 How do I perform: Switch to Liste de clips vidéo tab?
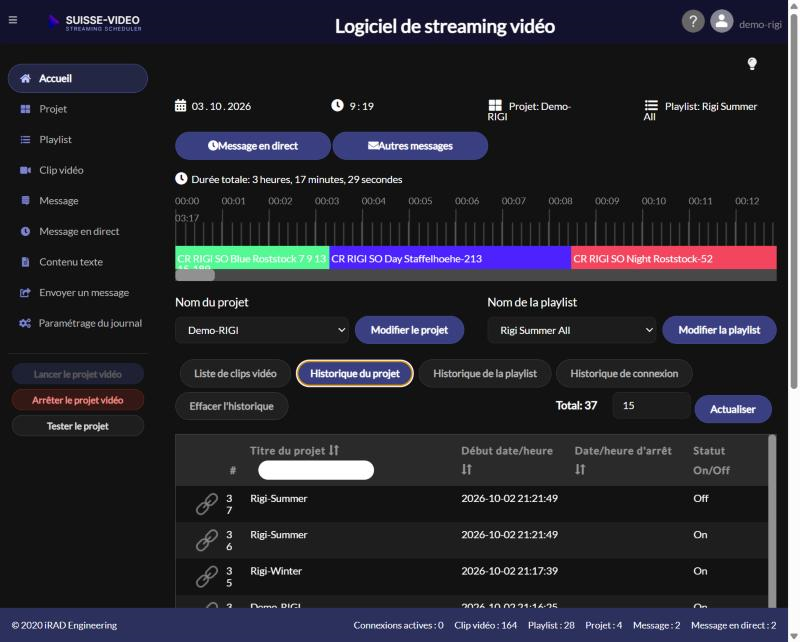click(x=235, y=374)
